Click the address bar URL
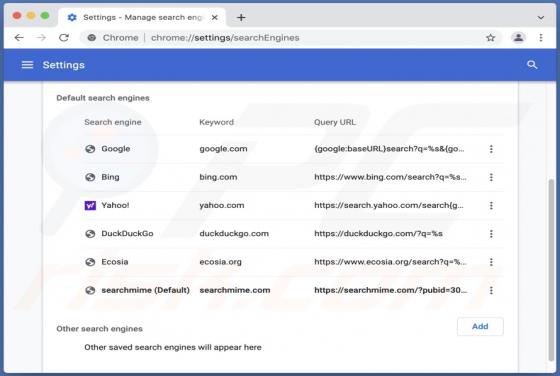The image size is (560, 376). pos(225,37)
